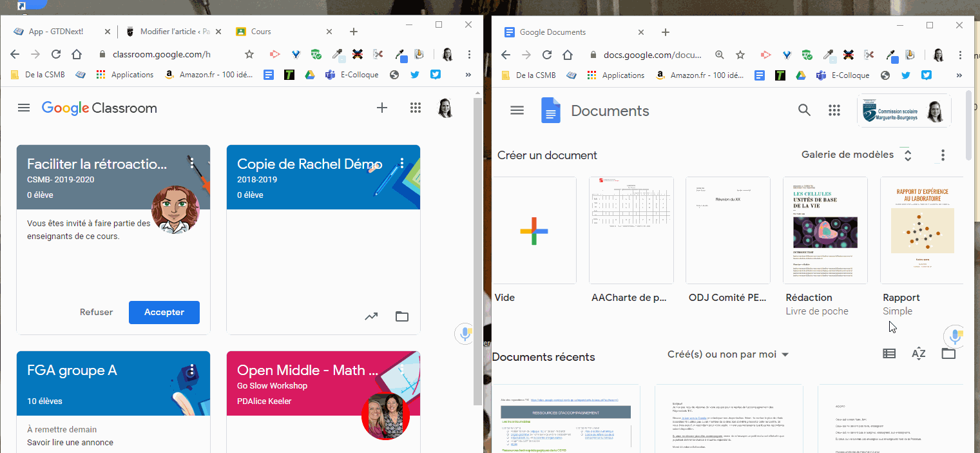Image resolution: width=980 pixels, height=453 pixels.
Task: Go to home page in the Docs window
Action: [x=568, y=54]
